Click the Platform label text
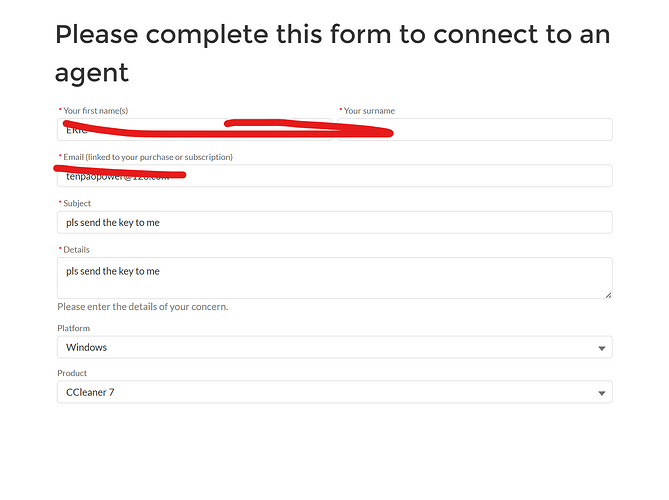Screen dimensions: 669x500 [74, 328]
